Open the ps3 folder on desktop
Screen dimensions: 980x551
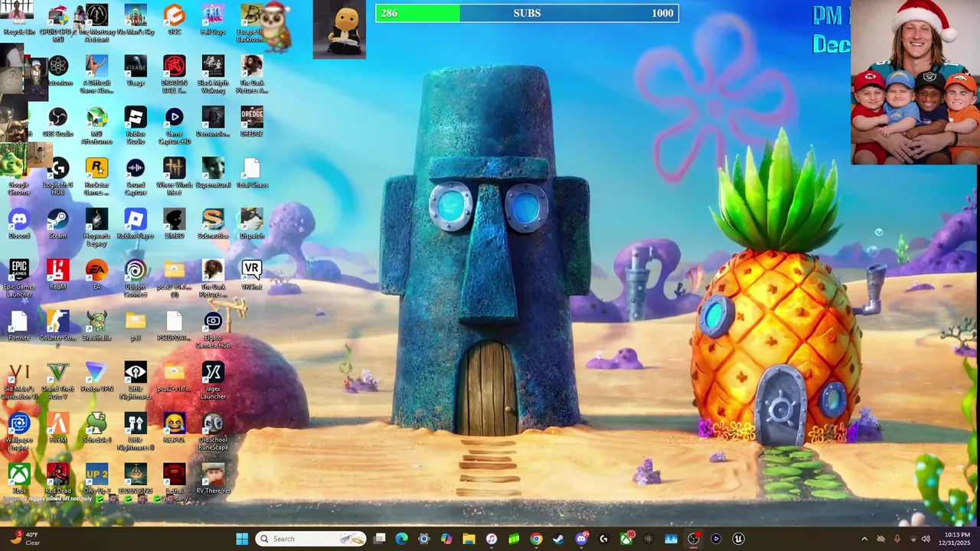136,326
